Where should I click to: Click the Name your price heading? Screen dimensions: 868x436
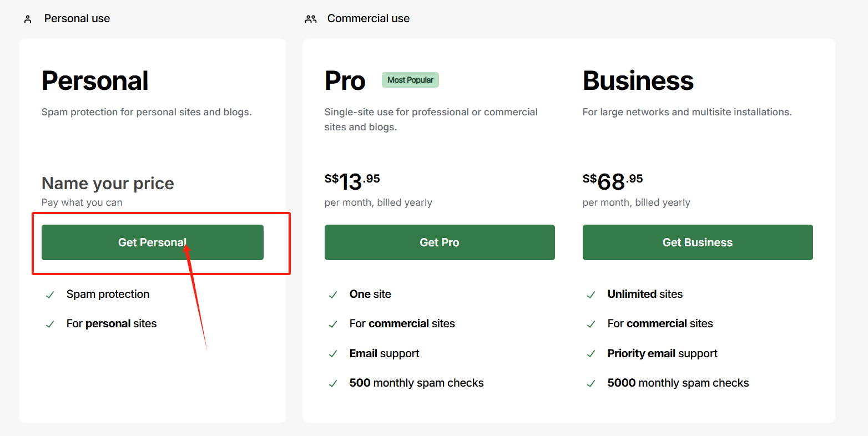[108, 183]
